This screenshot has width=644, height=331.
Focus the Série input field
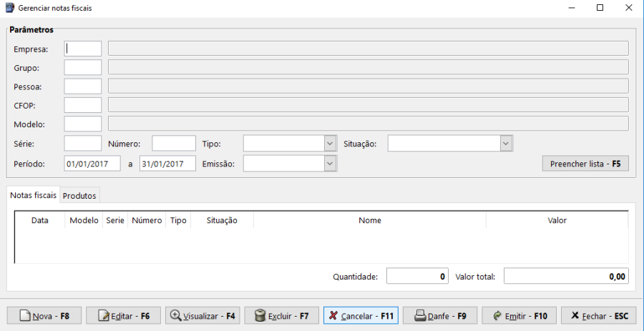(x=82, y=144)
